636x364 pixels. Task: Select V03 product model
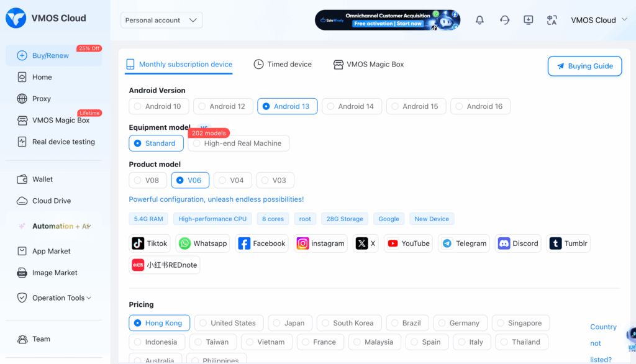click(275, 180)
